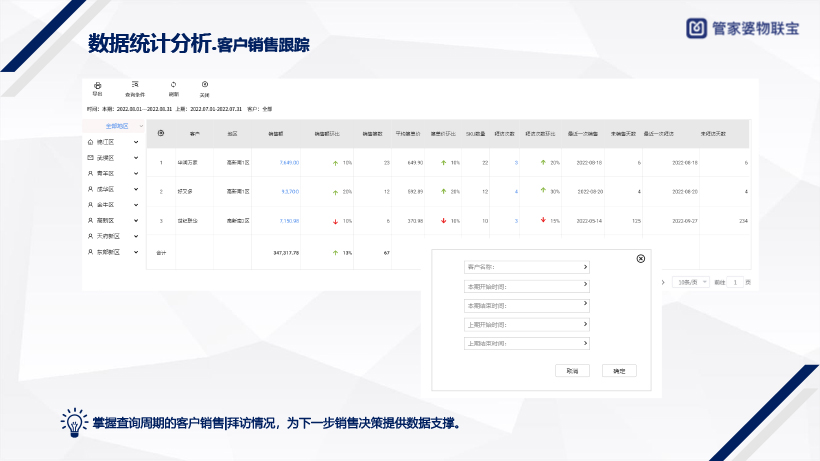The height and width of the screenshot is (461, 820).
Task: Click the envelope icon beside 武侯区
Action: (x=91, y=158)
